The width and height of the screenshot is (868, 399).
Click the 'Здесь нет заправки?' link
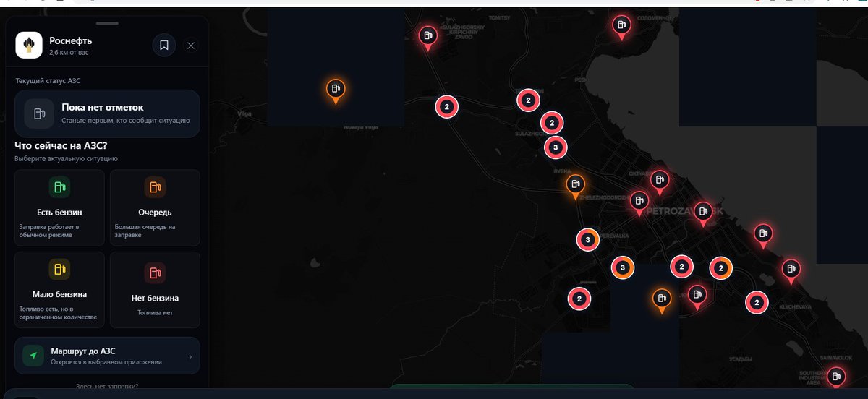(107, 386)
